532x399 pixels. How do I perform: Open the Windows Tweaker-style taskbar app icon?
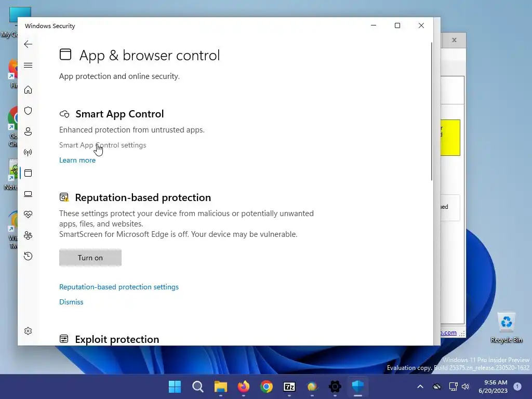[312, 387]
